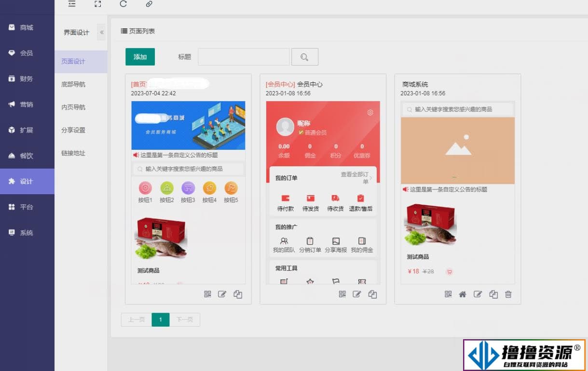Select 分享设置 in the sub-menu

(x=81, y=130)
